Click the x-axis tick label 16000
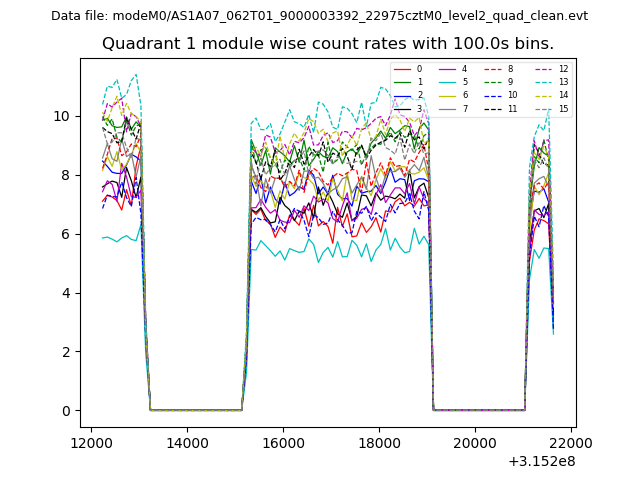Viewport: 640px width, 480px height. pyautogui.click(x=283, y=443)
